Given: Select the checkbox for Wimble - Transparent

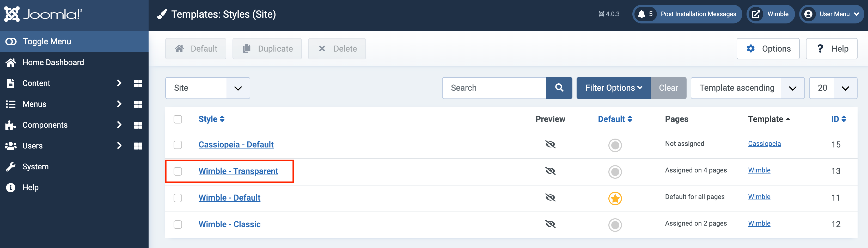Looking at the screenshot, I should click(x=178, y=171).
